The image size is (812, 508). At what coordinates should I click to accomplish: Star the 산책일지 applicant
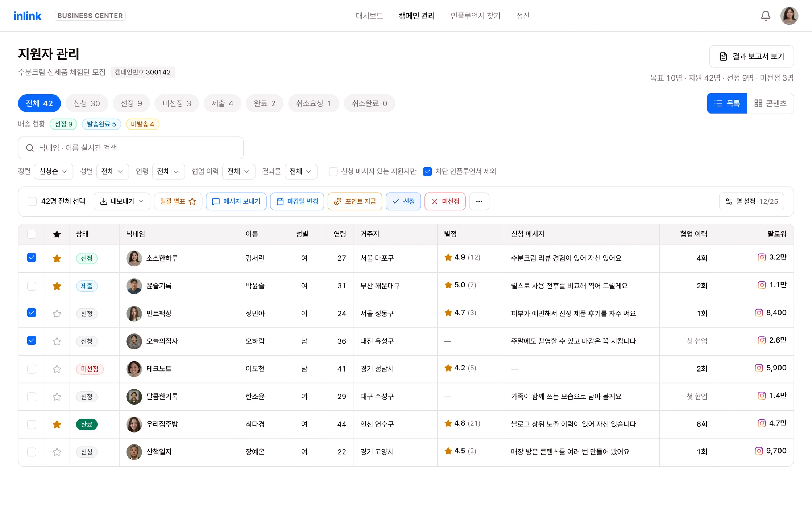57,452
